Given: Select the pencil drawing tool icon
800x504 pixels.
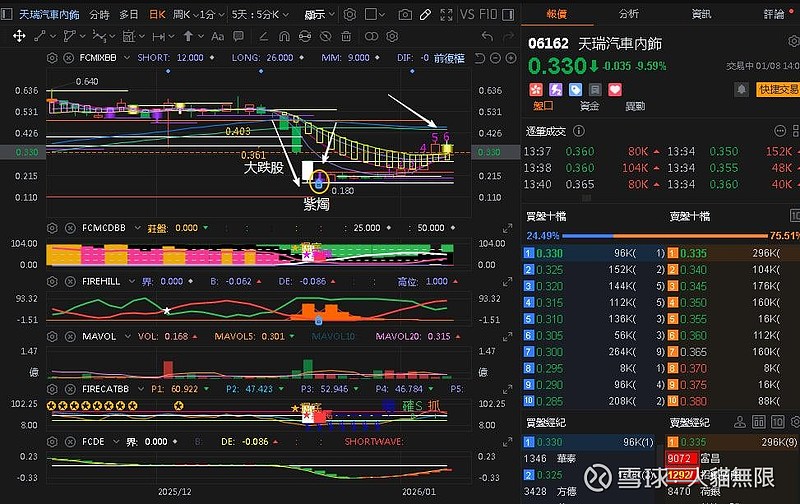Looking at the screenshot, I should point(427,15).
